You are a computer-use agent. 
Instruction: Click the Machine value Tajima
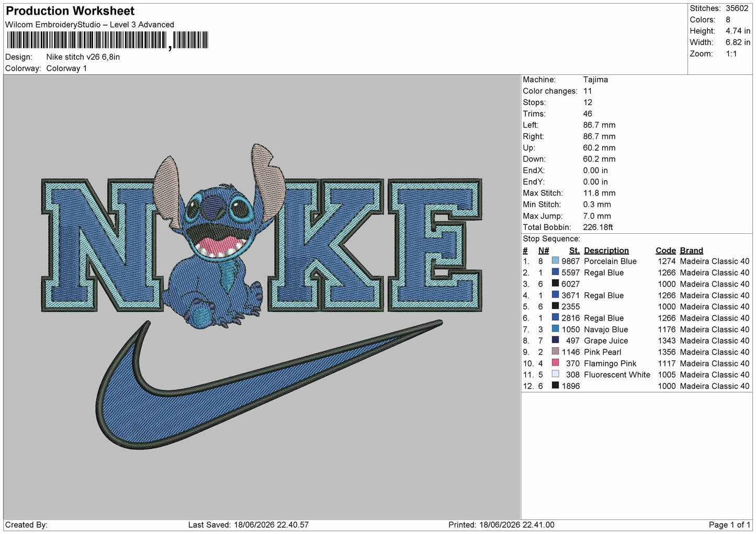(x=595, y=79)
